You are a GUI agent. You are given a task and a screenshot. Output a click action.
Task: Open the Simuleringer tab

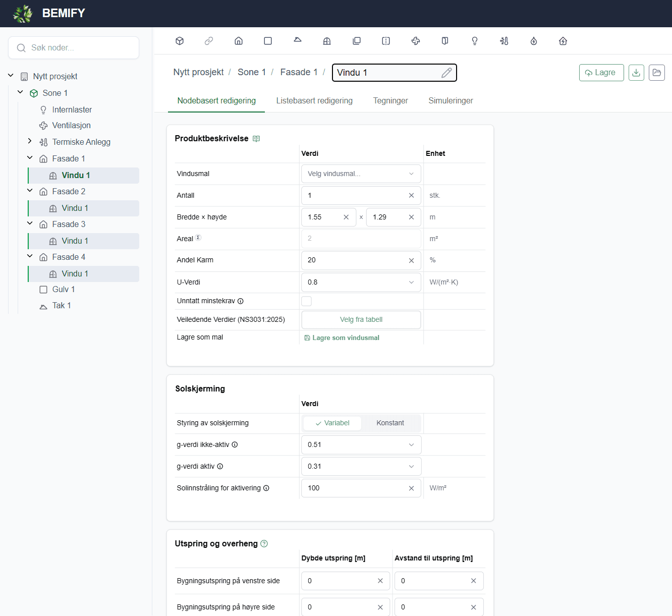451,101
